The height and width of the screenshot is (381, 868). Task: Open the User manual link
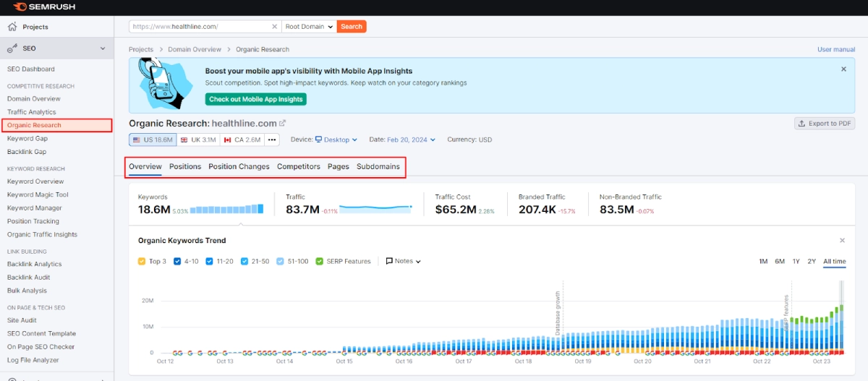click(x=836, y=50)
